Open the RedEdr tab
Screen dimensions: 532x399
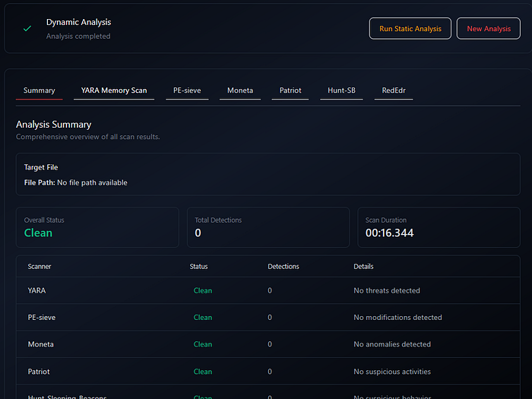[x=394, y=90]
